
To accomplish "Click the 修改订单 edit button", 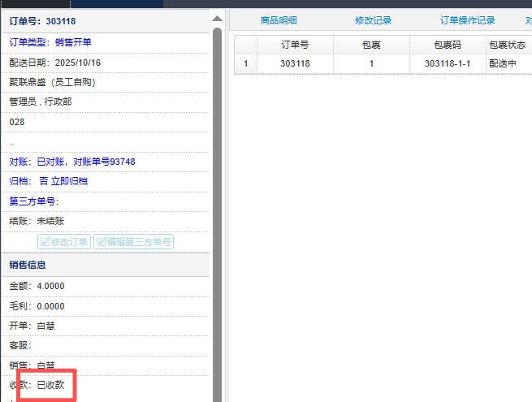I will 64,242.
